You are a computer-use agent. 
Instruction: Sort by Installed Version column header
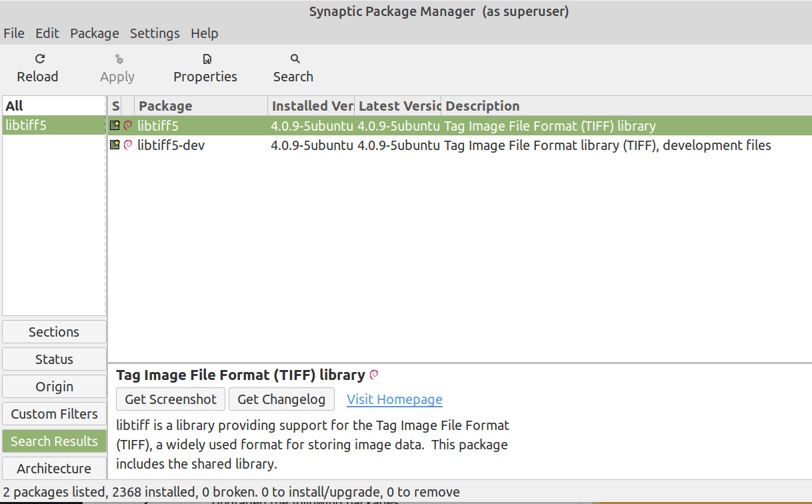pos(311,106)
